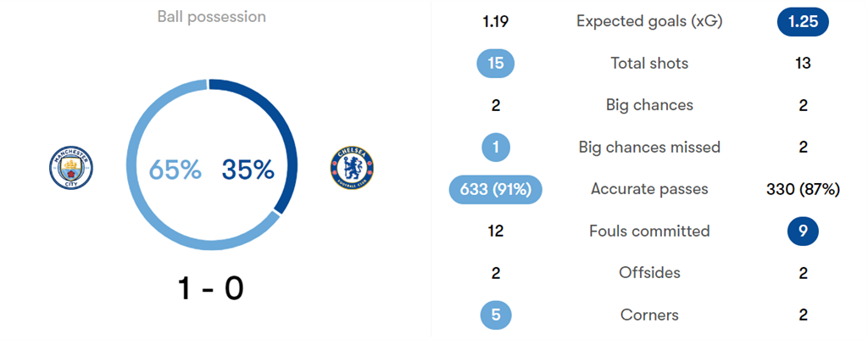
Task: Click the Expected goals (xG) label
Action: click(649, 21)
